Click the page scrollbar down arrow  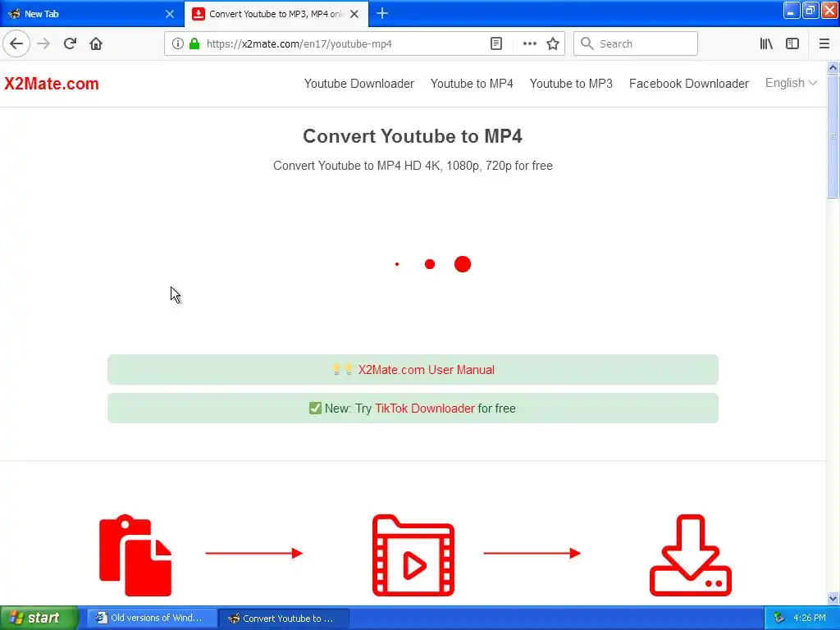pos(833,598)
